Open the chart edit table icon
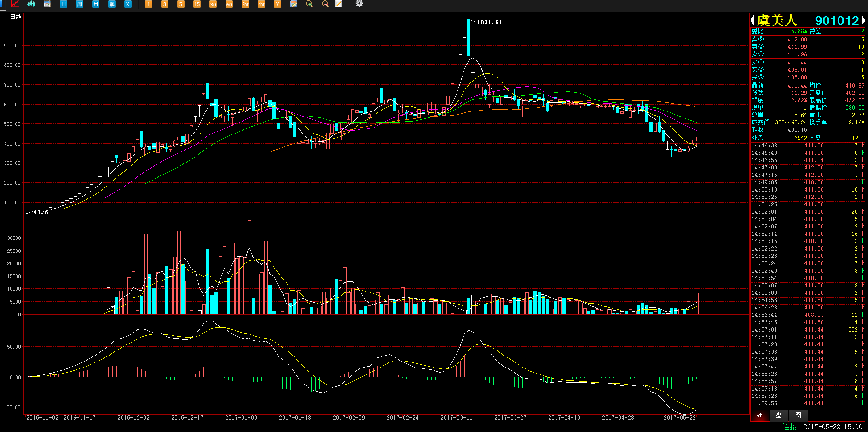This screenshot has width=868, height=432. [x=294, y=4]
